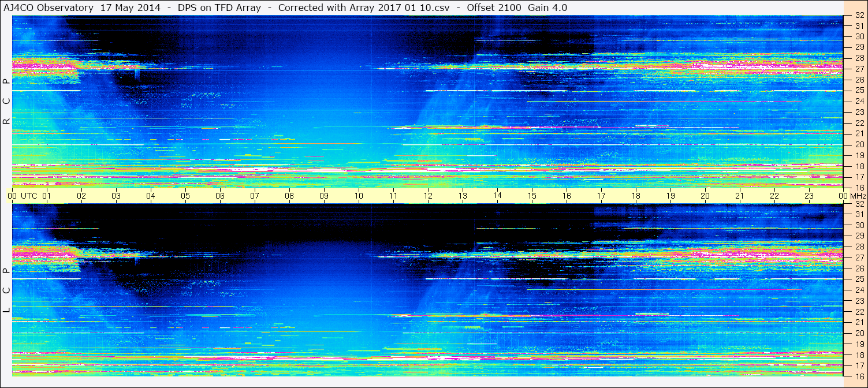The width and height of the screenshot is (868, 388).
Task: Click the 20 MHz label of RCP panel
Action: (x=859, y=144)
